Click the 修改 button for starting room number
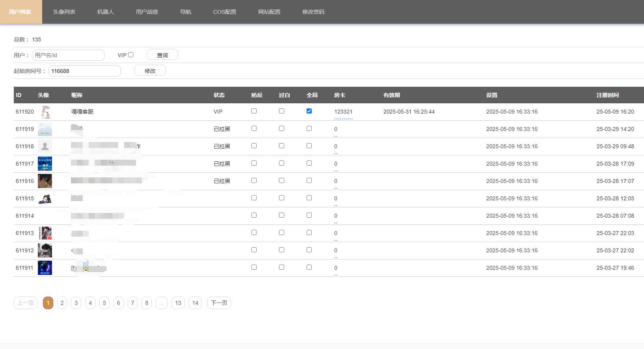This screenshot has height=349, width=644. [150, 71]
